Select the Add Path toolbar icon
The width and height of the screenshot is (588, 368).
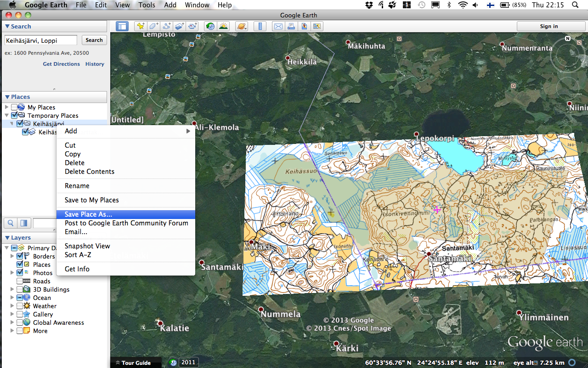167,26
